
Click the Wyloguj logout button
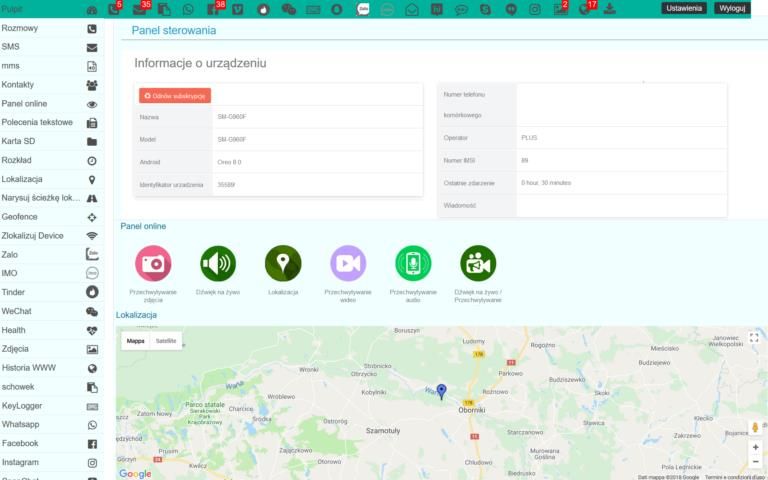(x=732, y=8)
